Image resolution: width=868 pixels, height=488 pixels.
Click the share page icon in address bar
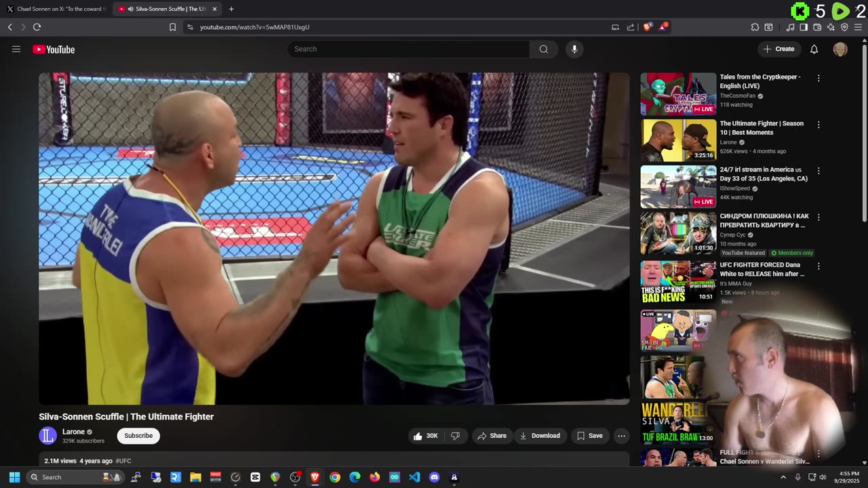click(x=631, y=27)
